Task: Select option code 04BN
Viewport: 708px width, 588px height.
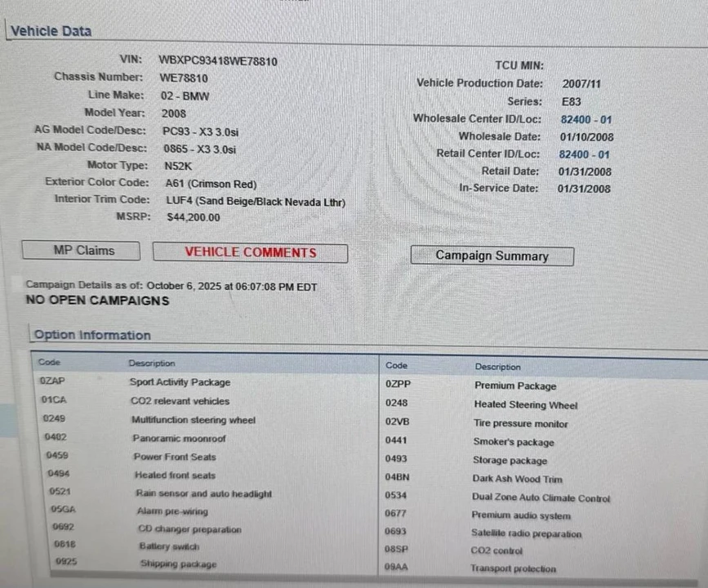Action: pyautogui.click(x=398, y=477)
